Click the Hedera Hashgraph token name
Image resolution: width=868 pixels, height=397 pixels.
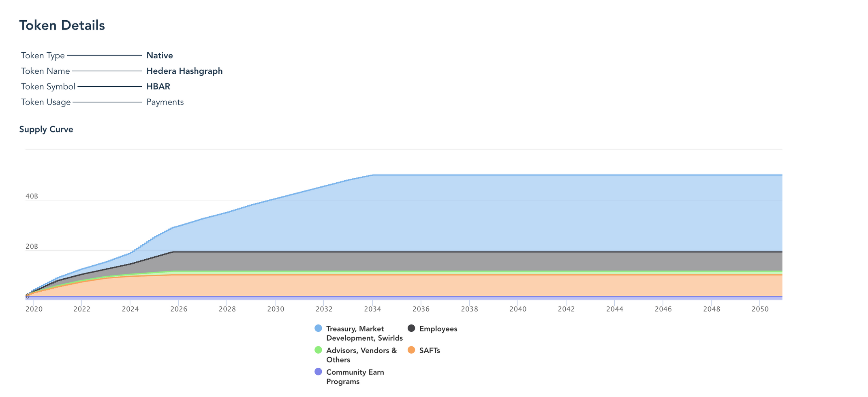[x=184, y=71]
